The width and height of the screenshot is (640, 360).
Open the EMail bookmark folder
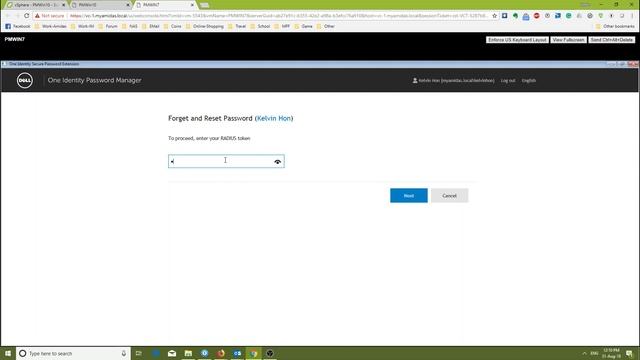click(151, 26)
